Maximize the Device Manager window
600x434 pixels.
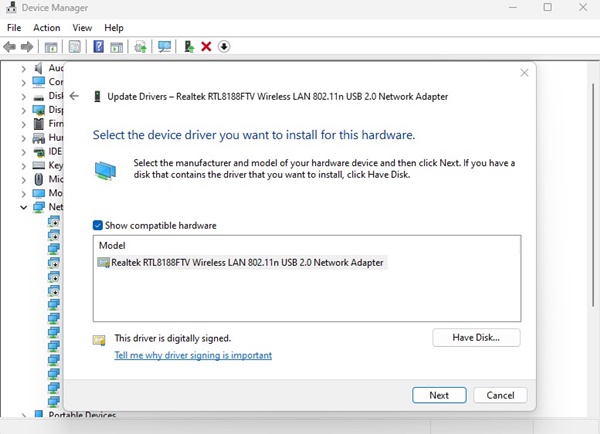548,7
